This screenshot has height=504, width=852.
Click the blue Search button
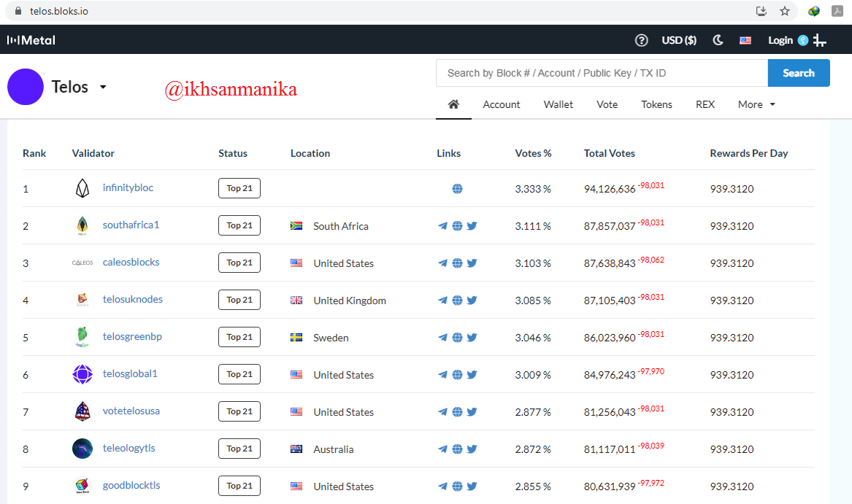click(x=798, y=73)
